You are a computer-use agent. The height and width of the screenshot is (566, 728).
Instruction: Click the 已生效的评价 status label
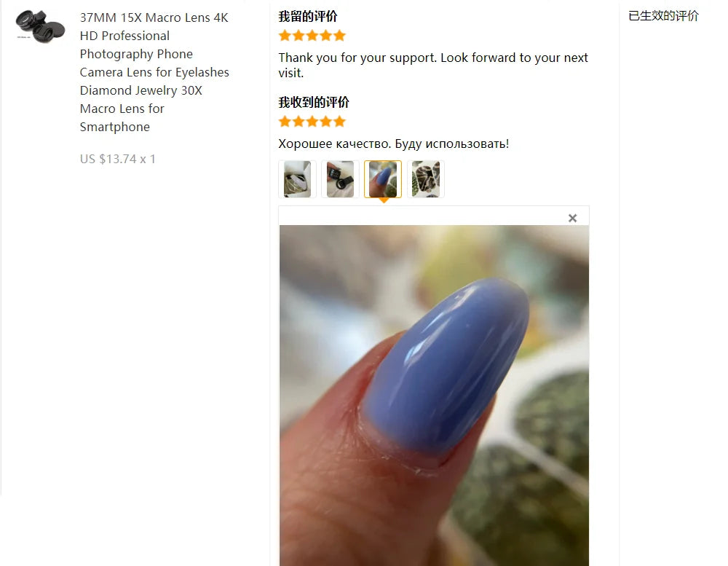(x=663, y=16)
